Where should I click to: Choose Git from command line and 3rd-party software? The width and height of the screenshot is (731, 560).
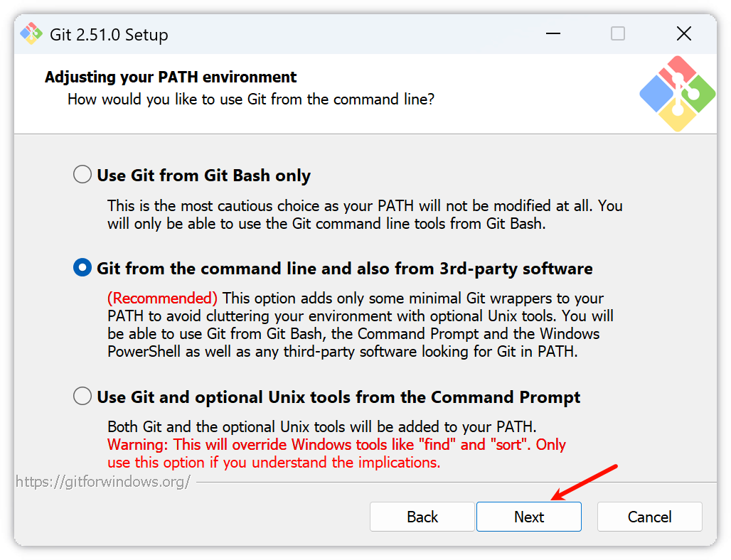tap(82, 268)
